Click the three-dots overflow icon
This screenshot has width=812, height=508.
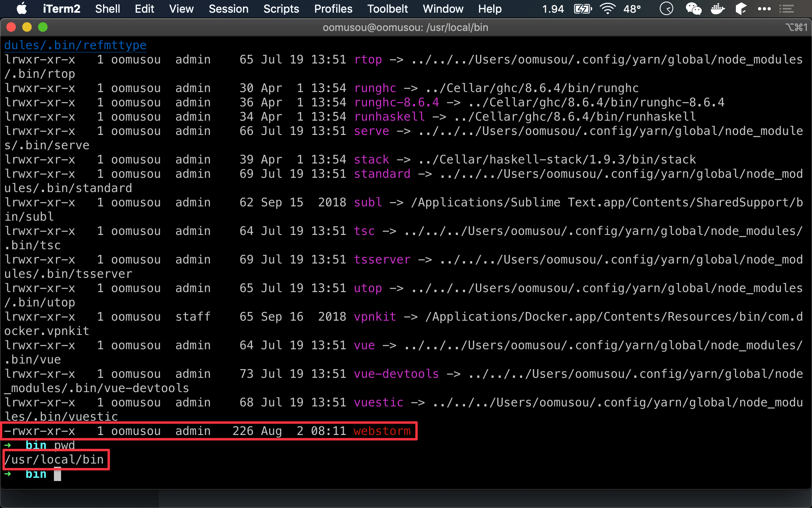pyautogui.click(x=764, y=9)
